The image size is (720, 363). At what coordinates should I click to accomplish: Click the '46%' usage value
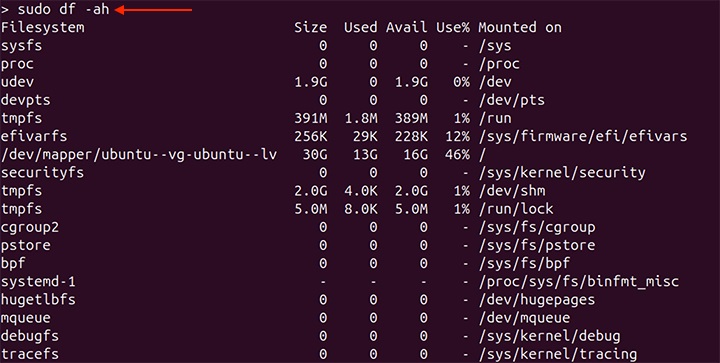[457, 155]
